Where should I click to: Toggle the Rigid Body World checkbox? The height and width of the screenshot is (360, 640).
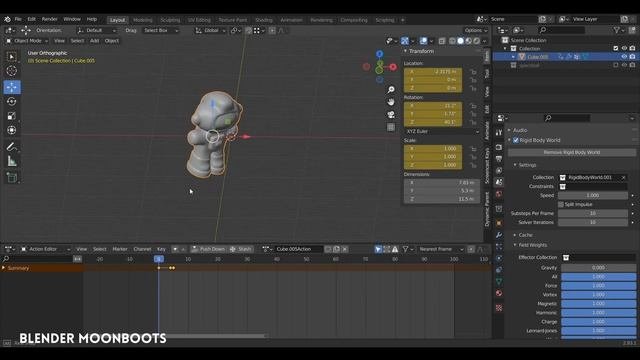516,140
